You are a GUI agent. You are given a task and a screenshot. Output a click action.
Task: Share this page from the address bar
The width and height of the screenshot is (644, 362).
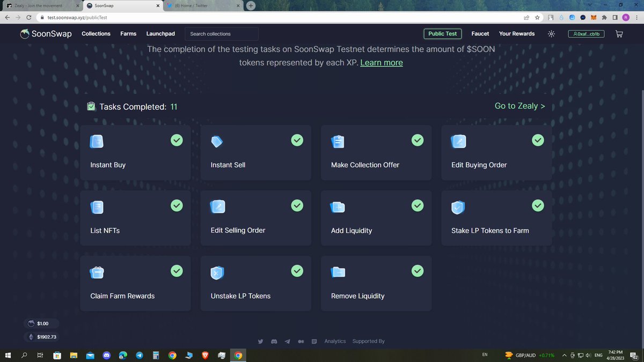pos(527,17)
